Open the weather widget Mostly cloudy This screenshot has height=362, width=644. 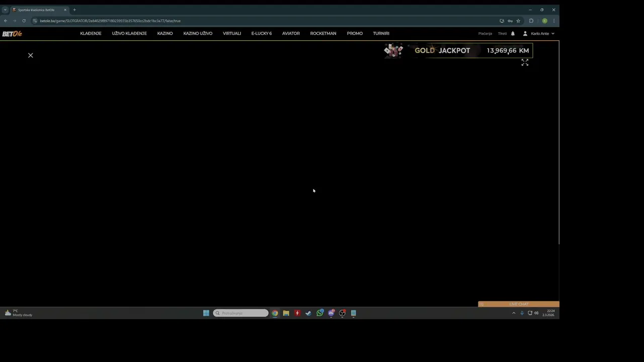19,313
